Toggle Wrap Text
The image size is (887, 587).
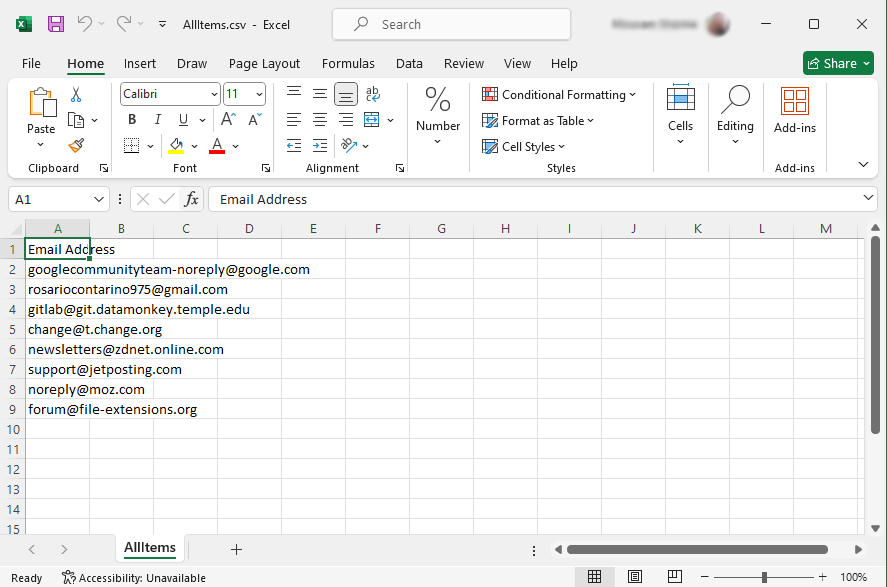click(x=373, y=94)
